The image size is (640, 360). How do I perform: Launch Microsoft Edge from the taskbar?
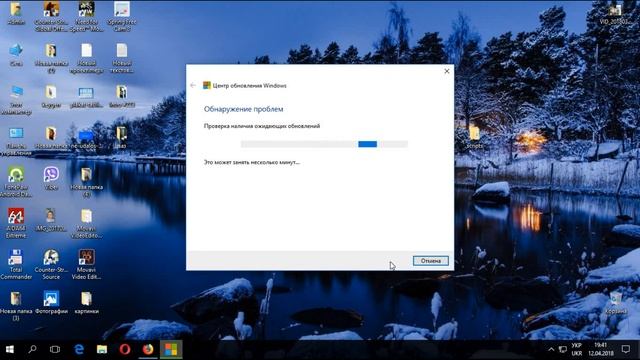point(79,349)
